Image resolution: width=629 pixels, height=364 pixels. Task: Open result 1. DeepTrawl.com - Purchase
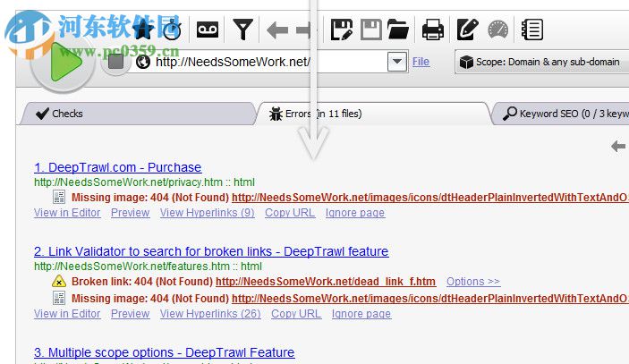[117, 167]
